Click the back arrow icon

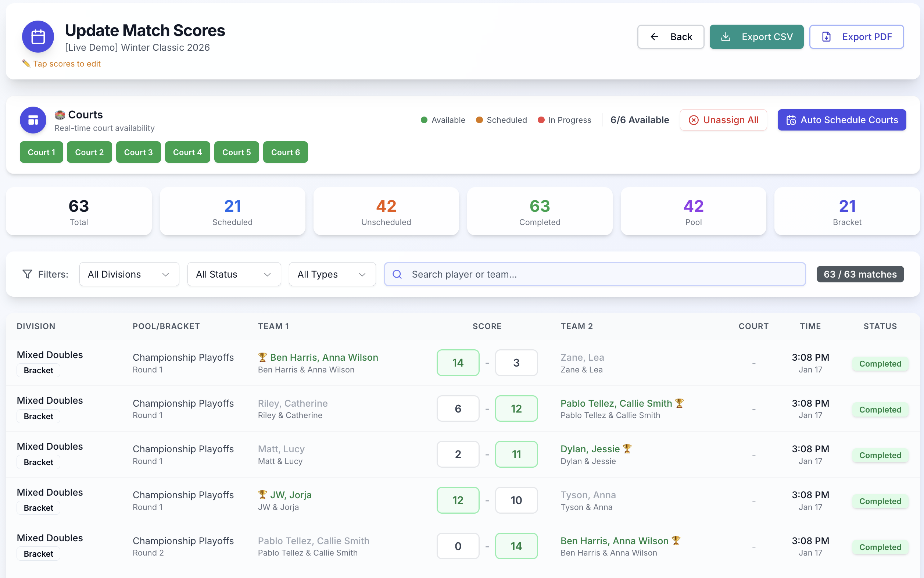(x=654, y=37)
